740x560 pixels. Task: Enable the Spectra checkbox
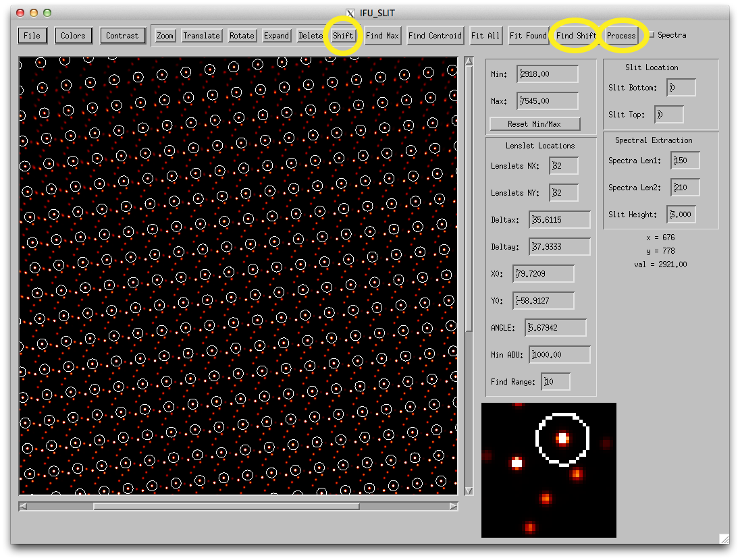(x=652, y=35)
